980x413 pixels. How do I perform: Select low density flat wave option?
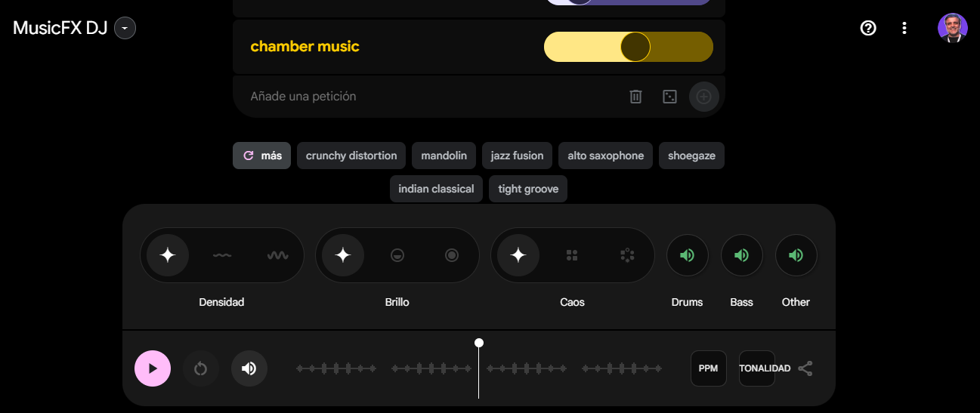(x=222, y=255)
